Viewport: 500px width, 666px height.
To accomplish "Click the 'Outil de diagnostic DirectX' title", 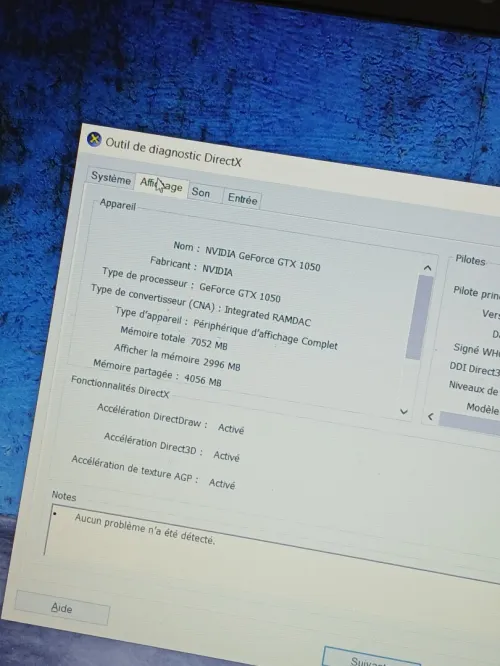I will click(x=173, y=152).
